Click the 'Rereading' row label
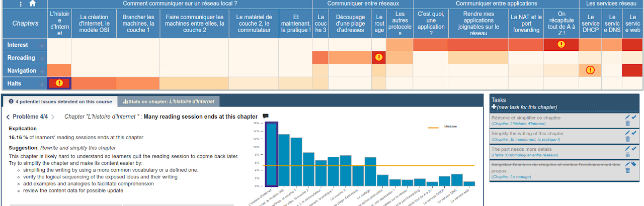Image resolution: width=644 pixels, height=206 pixels. click(x=21, y=58)
